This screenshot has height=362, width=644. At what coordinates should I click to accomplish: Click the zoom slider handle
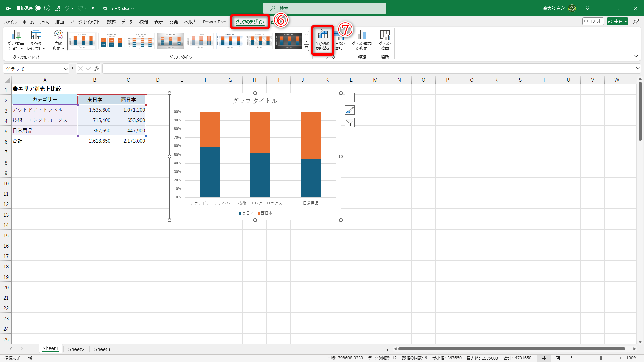[x=601, y=358]
